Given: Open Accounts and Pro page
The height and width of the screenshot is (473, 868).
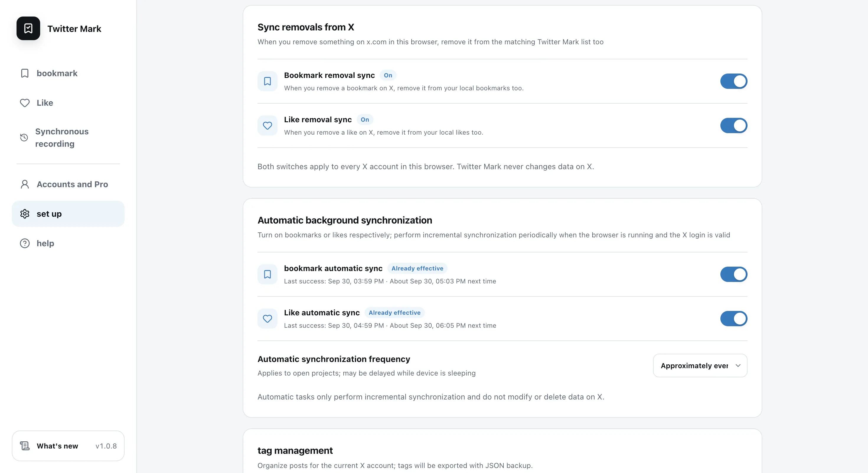Looking at the screenshot, I should (x=68, y=184).
